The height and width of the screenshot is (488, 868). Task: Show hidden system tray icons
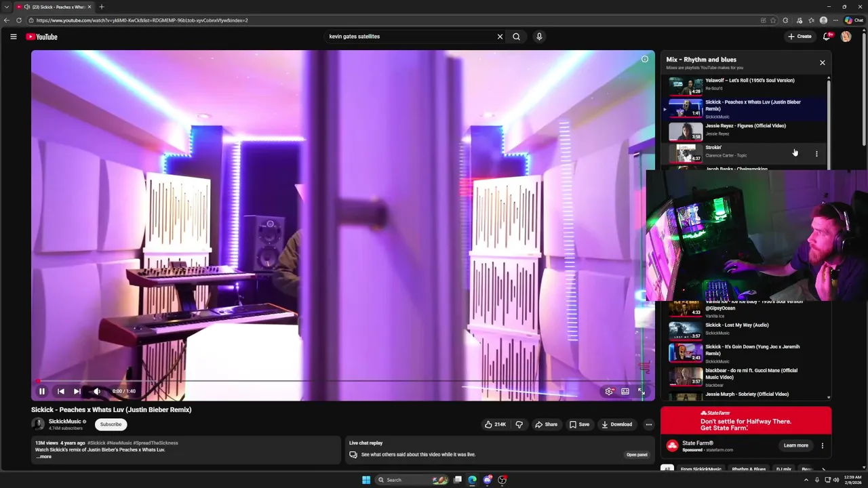(x=806, y=480)
